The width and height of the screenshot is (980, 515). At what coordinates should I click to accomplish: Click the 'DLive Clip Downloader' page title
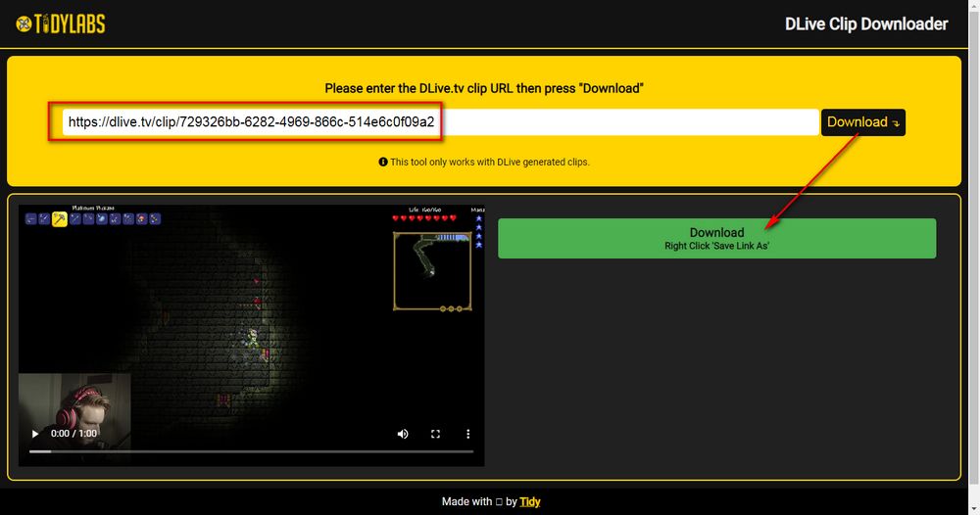866,23
